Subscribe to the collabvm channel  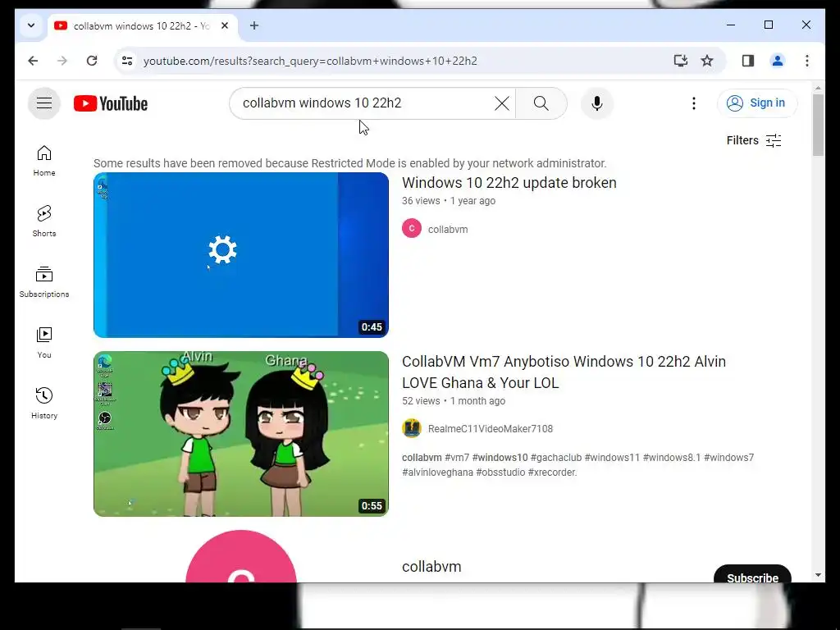752,573
